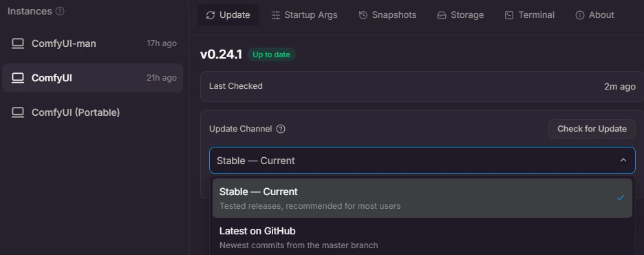Viewport: 644px width, 255px height.
Task: Click the Check for Update button
Action: pyautogui.click(x=592, y=129)
